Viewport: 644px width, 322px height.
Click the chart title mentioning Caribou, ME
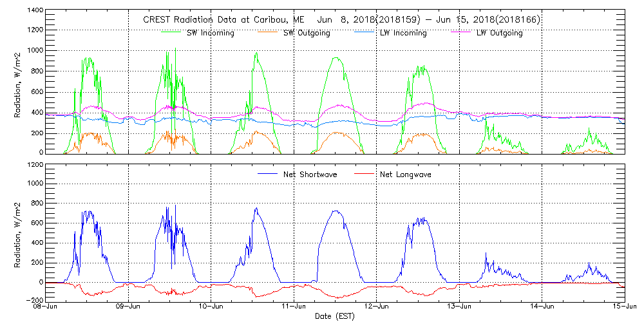pos(341,20)
